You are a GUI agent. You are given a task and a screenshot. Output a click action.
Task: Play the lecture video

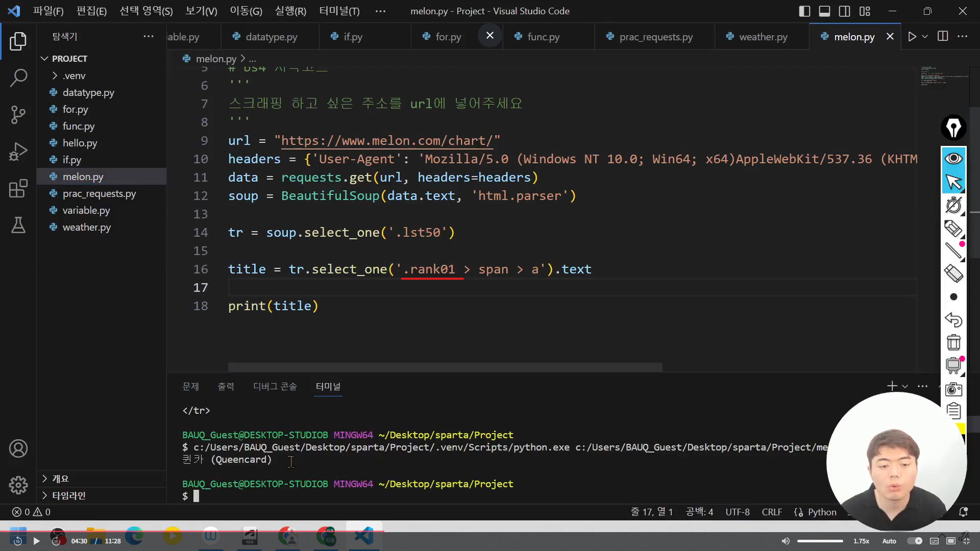[36, 541]
